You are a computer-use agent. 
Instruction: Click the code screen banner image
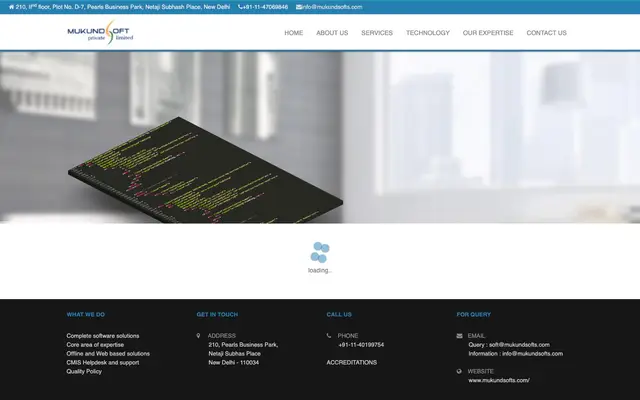click(x=320, y=137)
